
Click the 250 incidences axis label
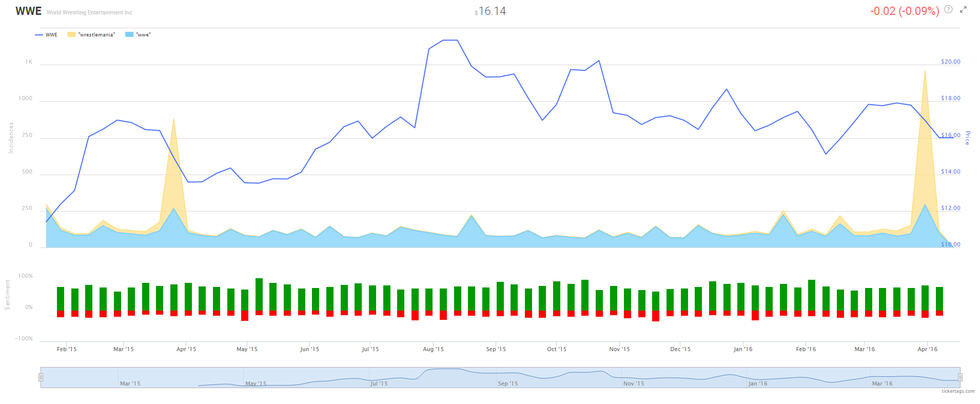27,208
